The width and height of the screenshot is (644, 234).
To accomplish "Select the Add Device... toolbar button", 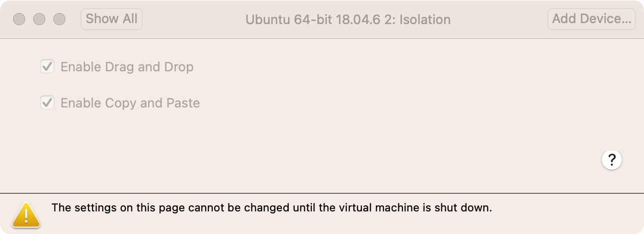I will 592,19.
